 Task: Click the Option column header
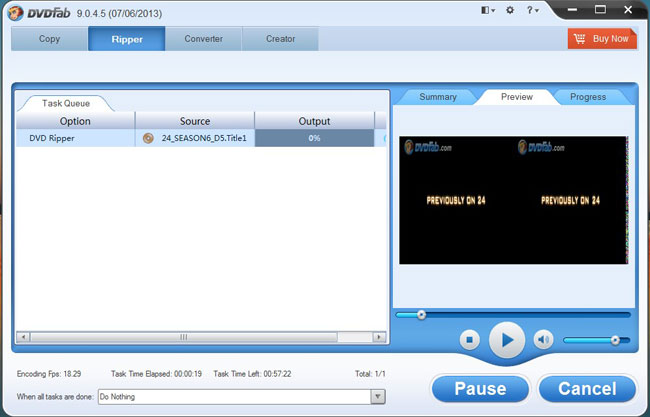click(75, 121)
